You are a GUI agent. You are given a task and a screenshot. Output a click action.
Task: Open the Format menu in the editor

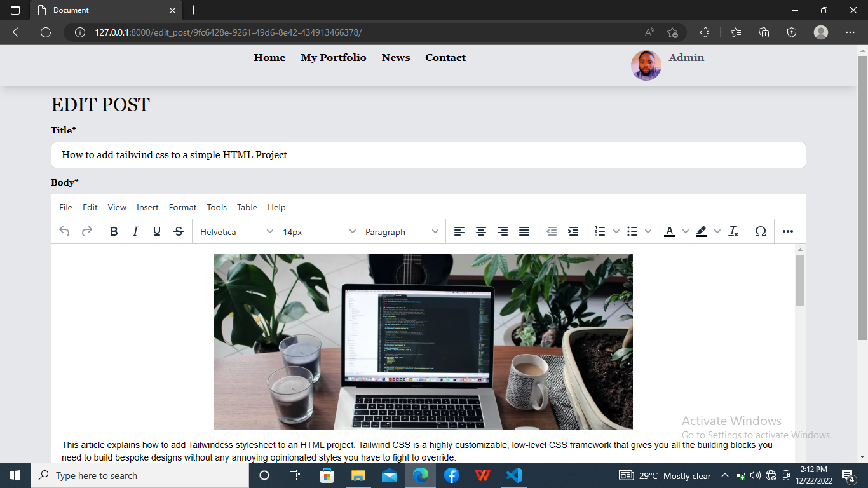click(x=182, y=207)
